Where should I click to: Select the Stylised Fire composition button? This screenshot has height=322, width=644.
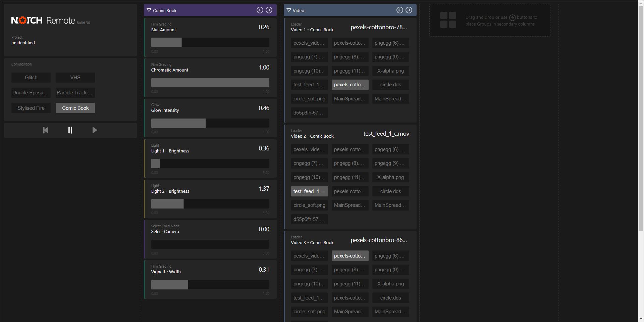(x=31, y=108)
